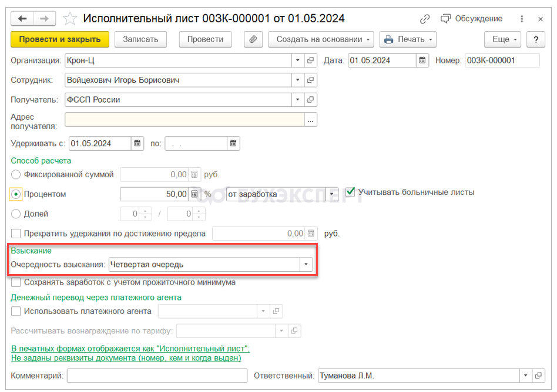Select the Фиксированной суммой radio option
This screenshot has width=557, height=392.
pos(16,174)
